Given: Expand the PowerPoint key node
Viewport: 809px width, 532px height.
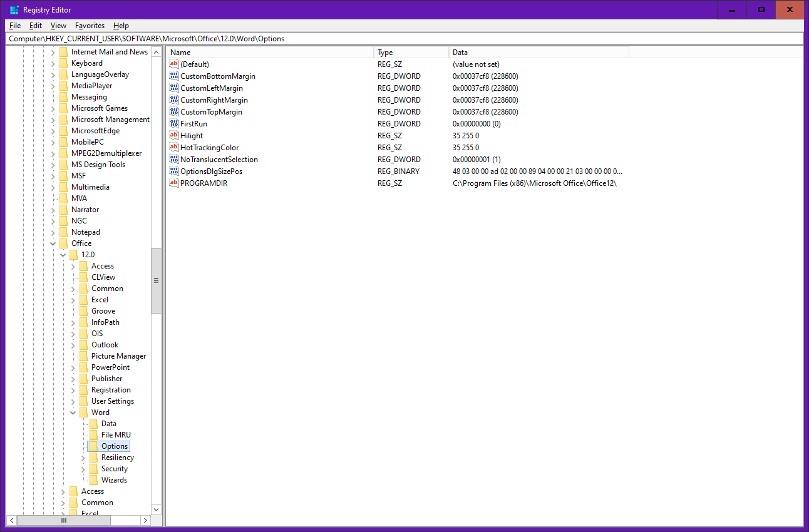Looking at the screenshot, I should [x=73, y=367].
